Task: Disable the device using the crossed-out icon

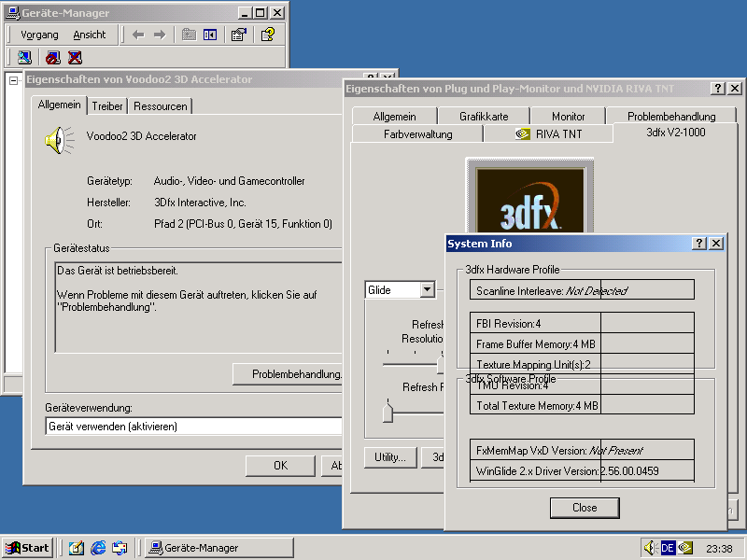Action: point(52,57)
